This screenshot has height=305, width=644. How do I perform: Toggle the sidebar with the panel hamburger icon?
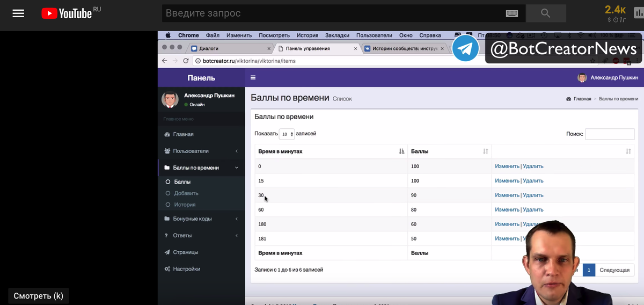point(253,77)
